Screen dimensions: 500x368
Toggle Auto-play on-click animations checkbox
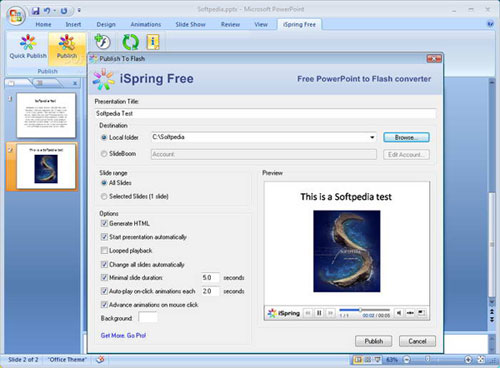pyautogui.click(x=104, y=291)
